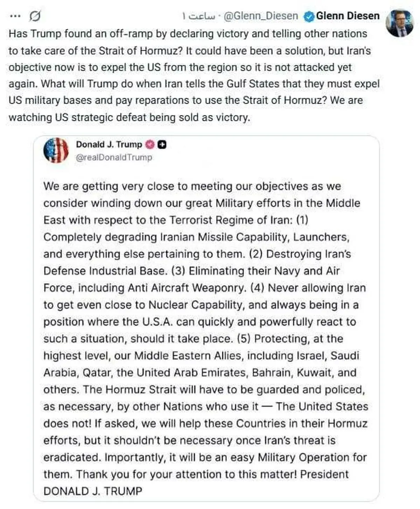
Task: Click the quoted line 'Thank you for your attention'
Action: (x=196, y=474)
